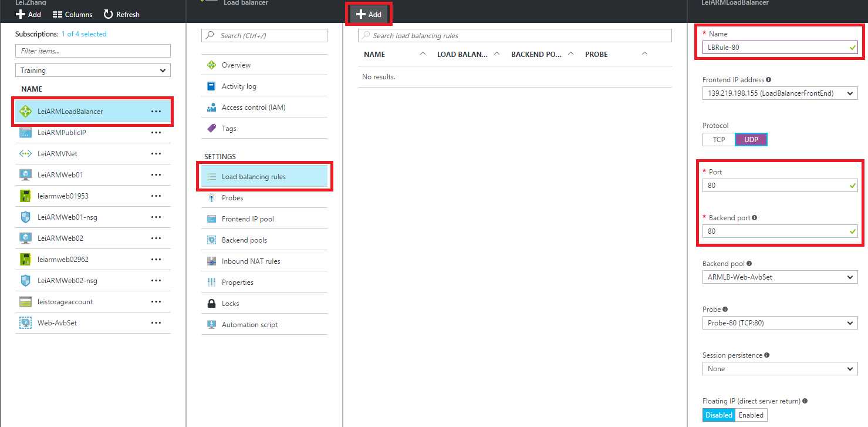Open Frontend IP pool settings
This screenshot has height=427, width=868.
264,219
